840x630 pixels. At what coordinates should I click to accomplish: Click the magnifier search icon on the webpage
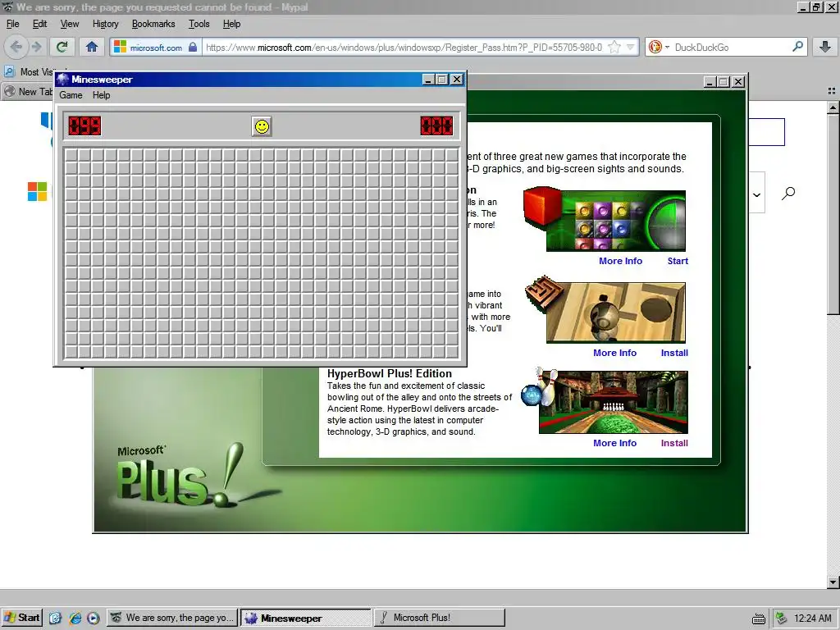click(788, 193)
